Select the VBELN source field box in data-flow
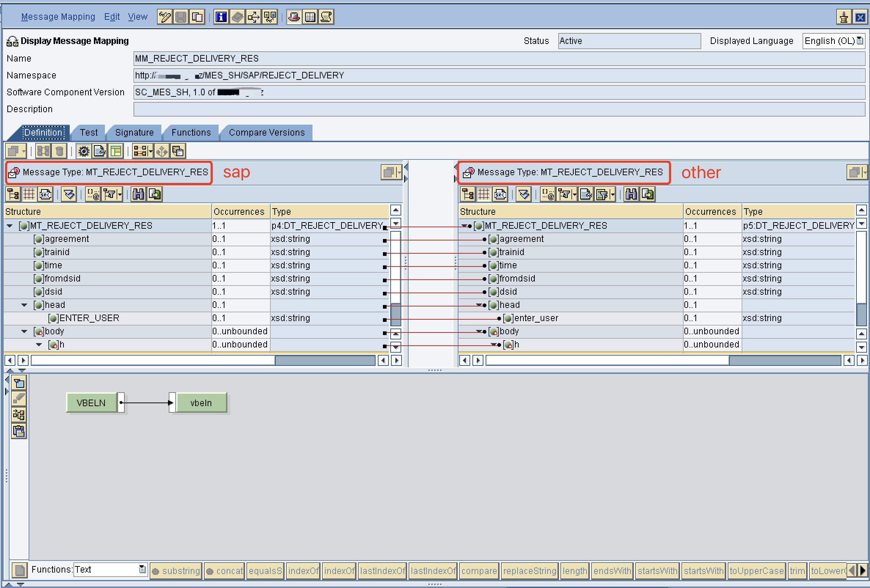Viewport: 870px width, 588px height. (91, 403)
